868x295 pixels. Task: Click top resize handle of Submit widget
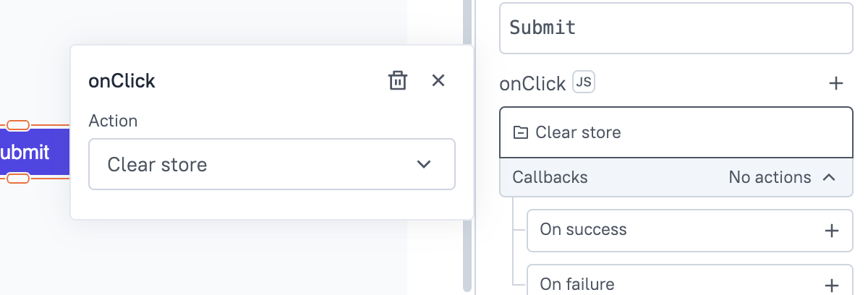pyautogui.click(x=17, y=126)
